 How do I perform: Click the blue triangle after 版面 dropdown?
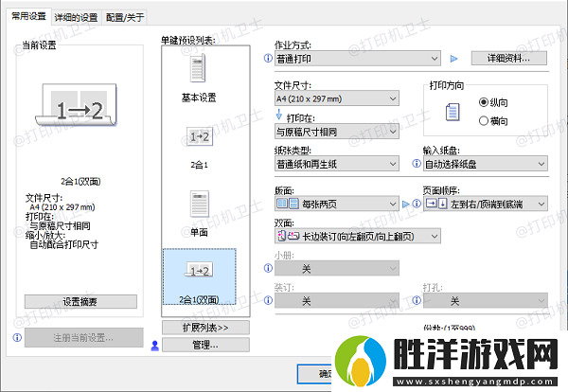[x=406, y=205]
